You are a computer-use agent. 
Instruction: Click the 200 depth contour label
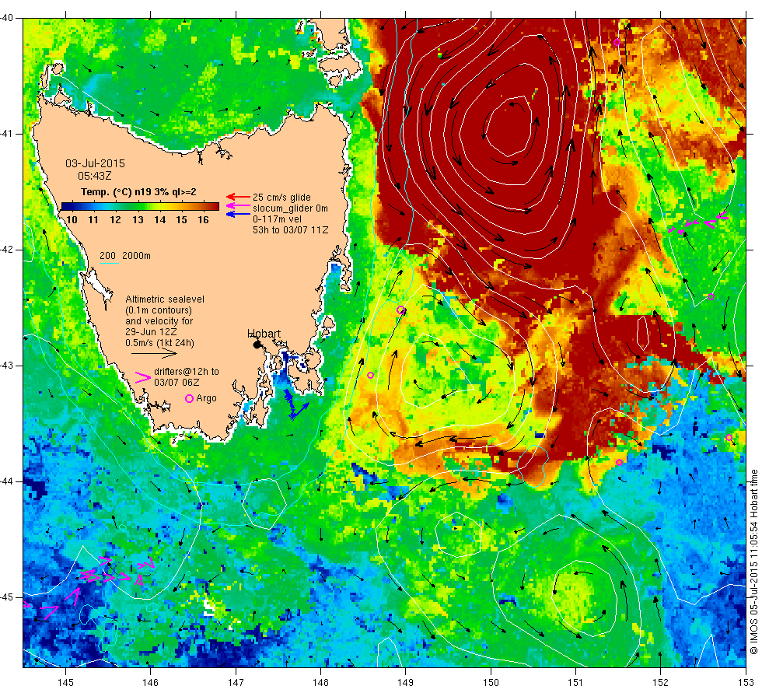coord(108,256)
